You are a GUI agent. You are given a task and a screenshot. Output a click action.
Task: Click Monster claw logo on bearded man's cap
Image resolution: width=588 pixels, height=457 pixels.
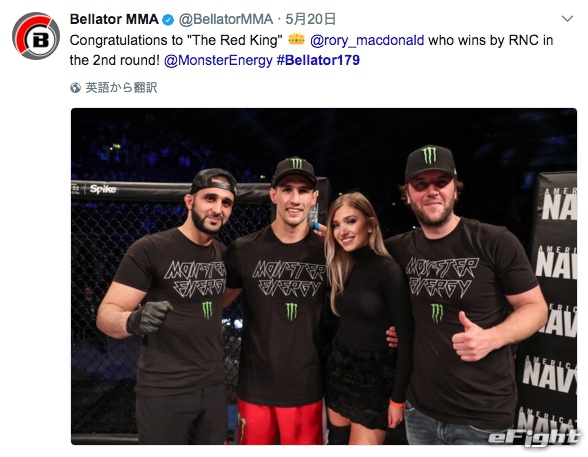click(430, 155)
